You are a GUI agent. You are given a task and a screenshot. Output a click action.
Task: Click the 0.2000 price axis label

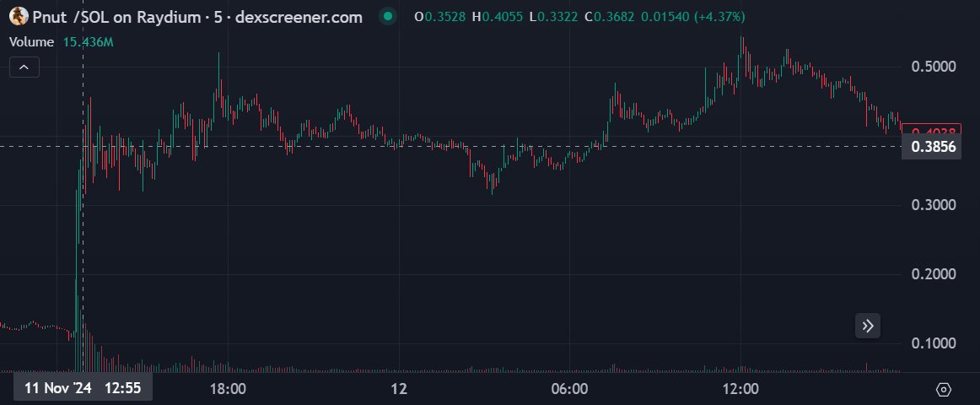click(933, 274)
